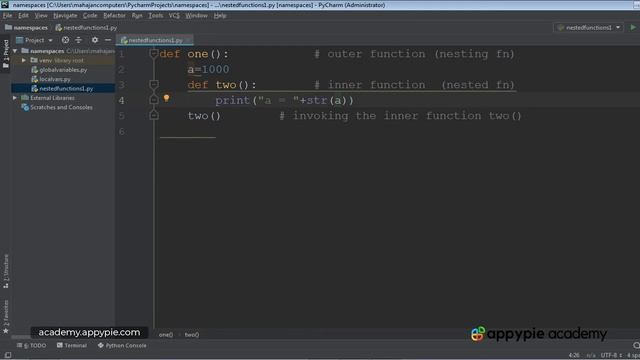Hide the Project panel with minus icon
The image size is (640, 360).
pyautogui.click(x=108, y=40)
